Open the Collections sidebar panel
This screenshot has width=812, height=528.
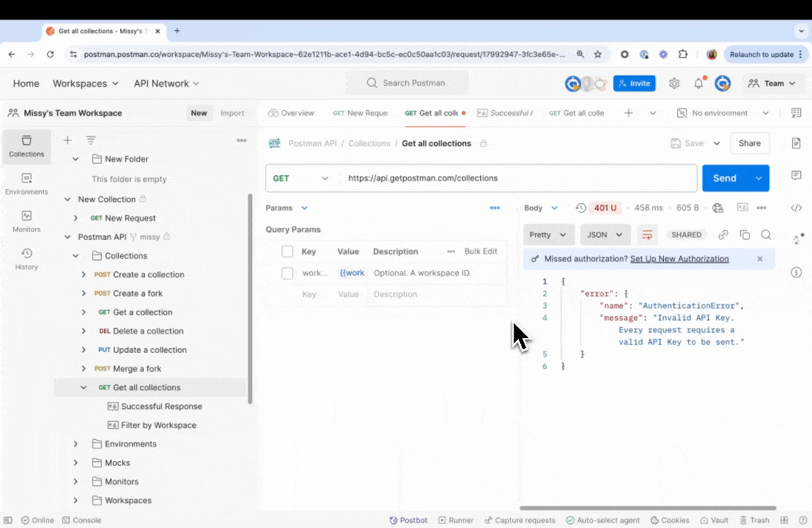coord(26,146)
